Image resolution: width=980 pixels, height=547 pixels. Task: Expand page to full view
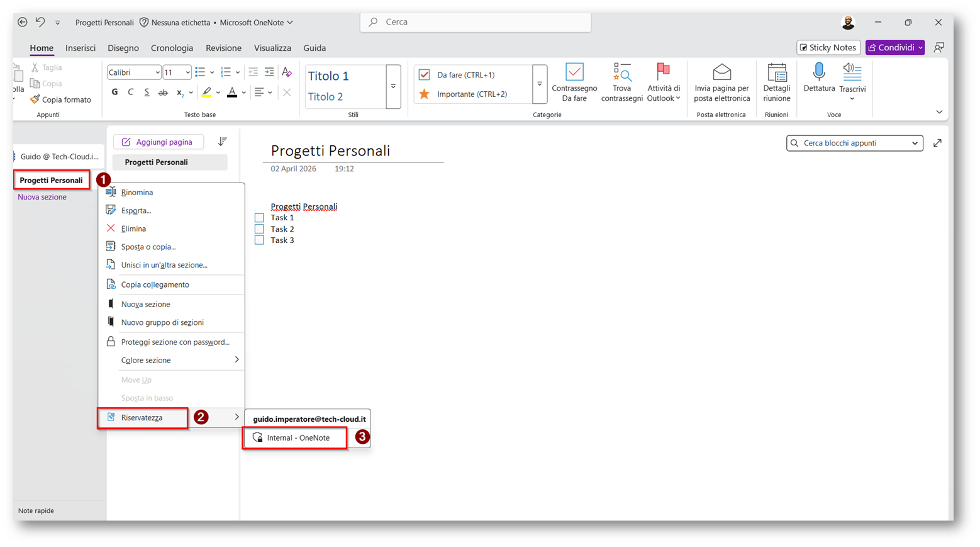[x=937, y=143]
